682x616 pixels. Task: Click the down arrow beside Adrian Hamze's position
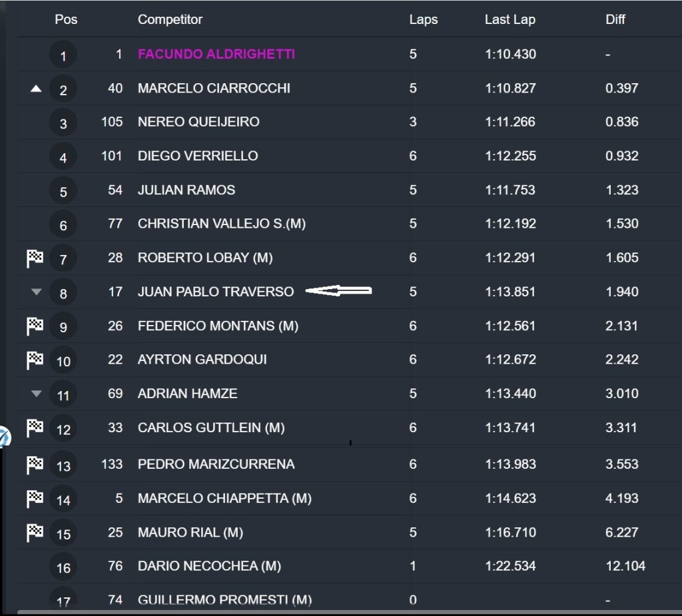[x=37, y=394]
